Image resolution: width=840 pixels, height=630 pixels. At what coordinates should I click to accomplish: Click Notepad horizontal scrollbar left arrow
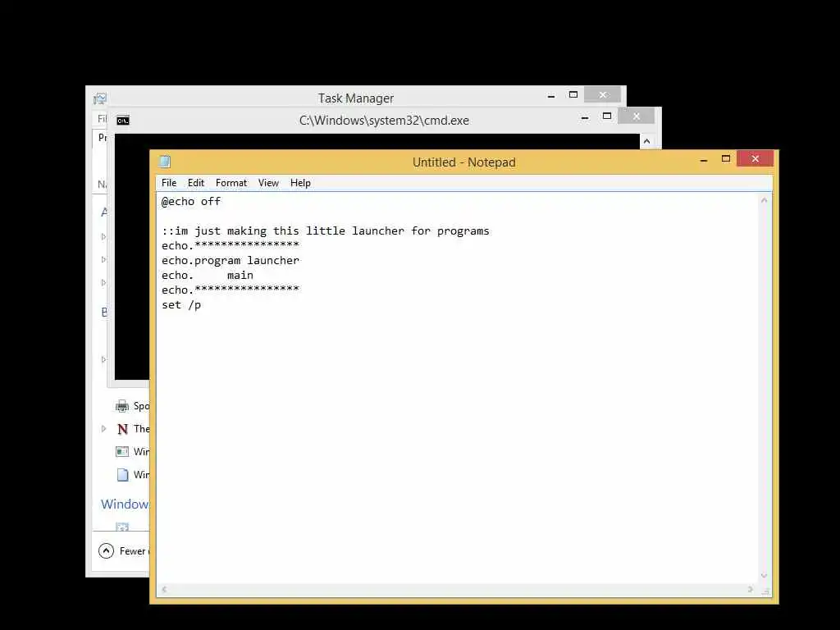pos(164,590)
